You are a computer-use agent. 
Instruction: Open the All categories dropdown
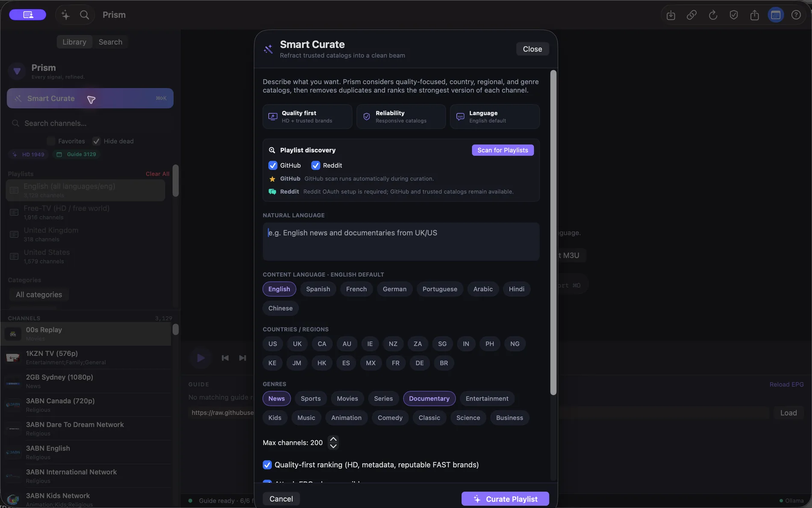click(39, 295)
